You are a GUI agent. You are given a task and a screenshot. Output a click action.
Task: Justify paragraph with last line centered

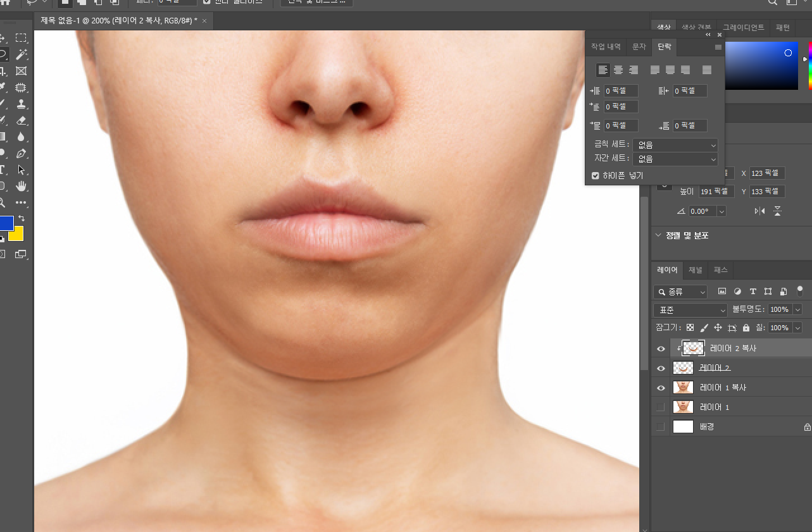(x=670, y=70)
